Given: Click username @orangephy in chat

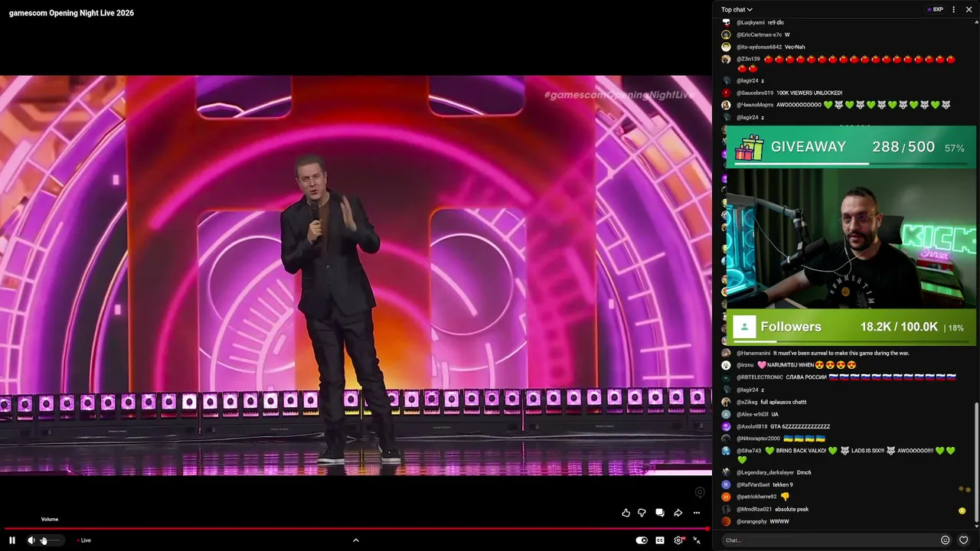Looking at the screenshot, I should pos(751,521).
